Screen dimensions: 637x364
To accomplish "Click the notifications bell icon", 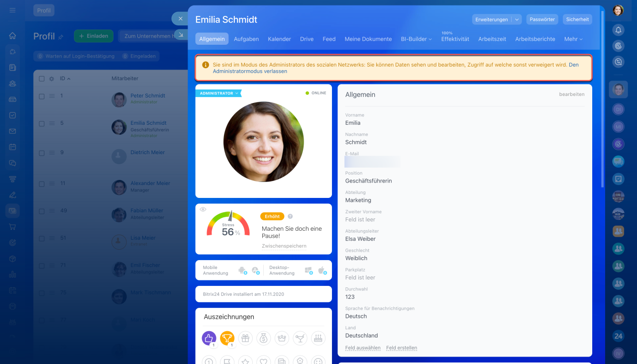I will coord(618,30).
